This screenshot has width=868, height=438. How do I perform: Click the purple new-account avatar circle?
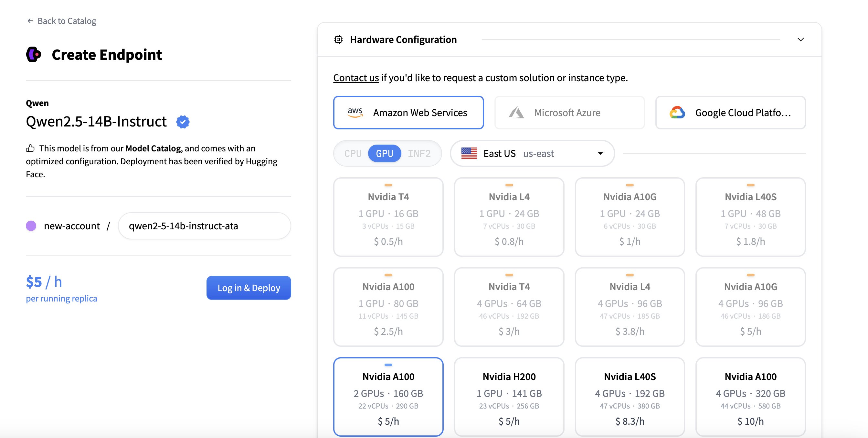(x=31, y=225)
